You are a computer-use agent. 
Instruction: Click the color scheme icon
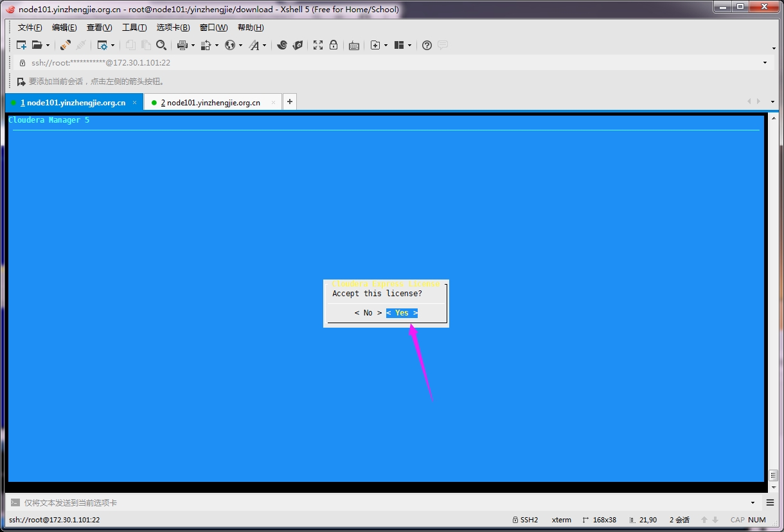point(206,45)
